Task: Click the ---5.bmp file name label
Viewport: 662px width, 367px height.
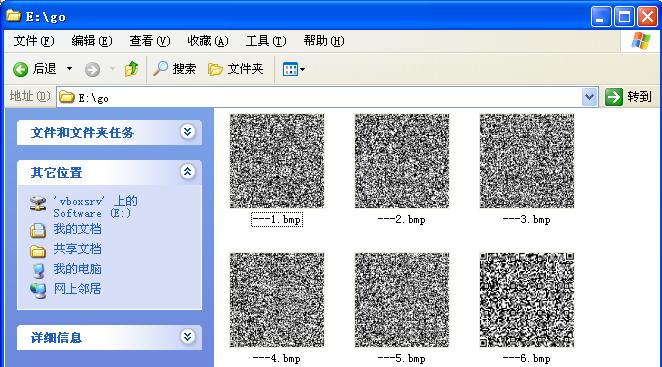Action: point(402,359)
